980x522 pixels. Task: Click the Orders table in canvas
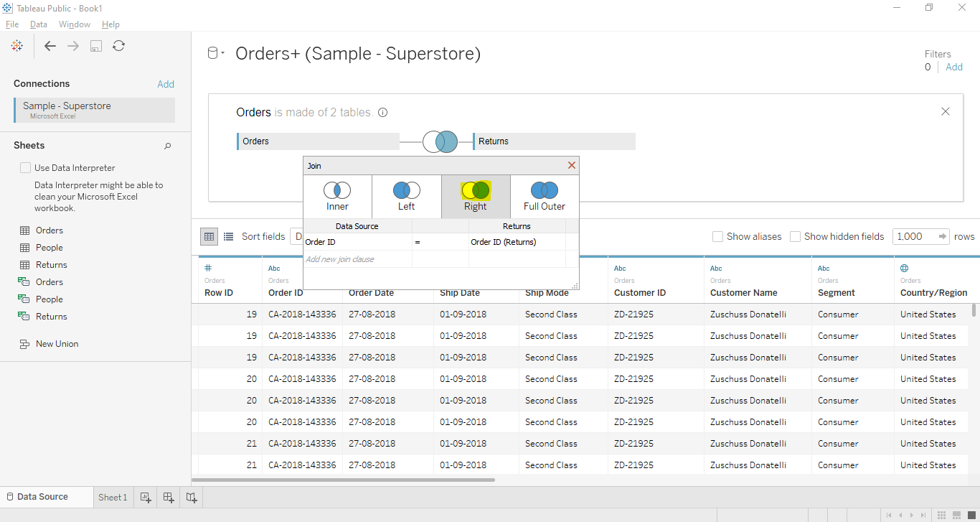point(318,141)
